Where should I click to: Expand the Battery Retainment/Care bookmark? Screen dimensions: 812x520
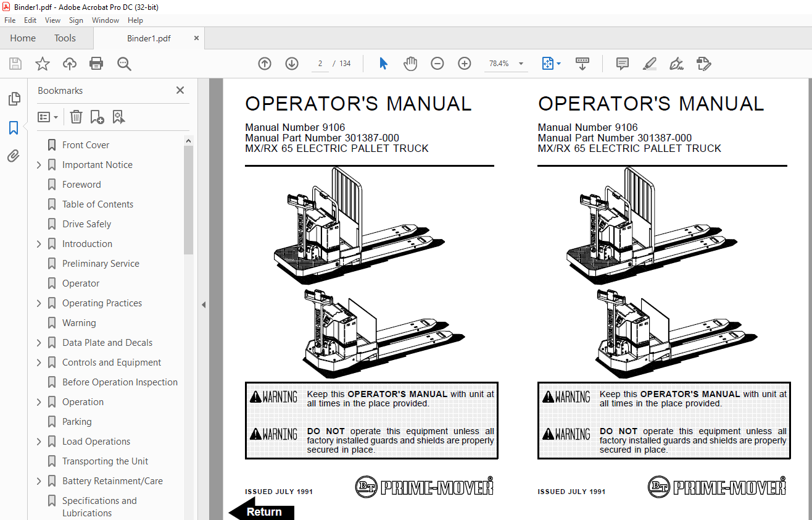(39, 481)
